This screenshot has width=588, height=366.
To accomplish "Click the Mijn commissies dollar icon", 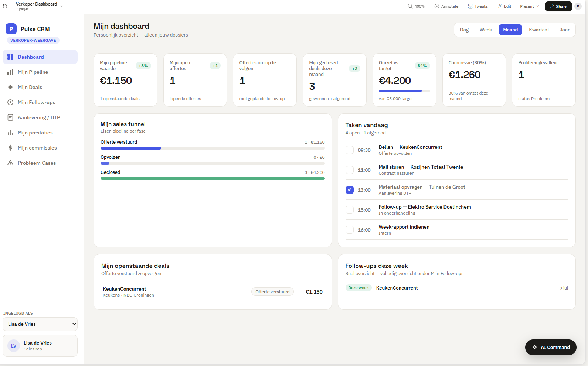I will click(10, 148).
